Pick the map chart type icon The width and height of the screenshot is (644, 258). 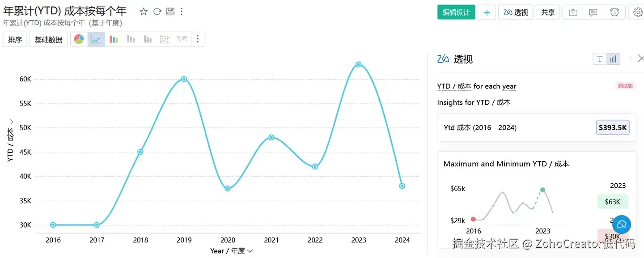(x=182, y=39)
